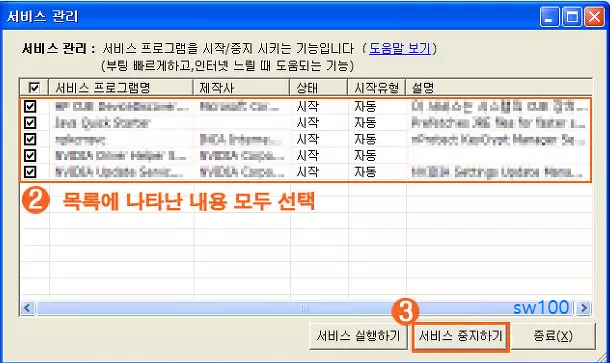Click 자동 start type in NVIDIA Driver Helper row
The image size is (610, 363).
(365, 155)
